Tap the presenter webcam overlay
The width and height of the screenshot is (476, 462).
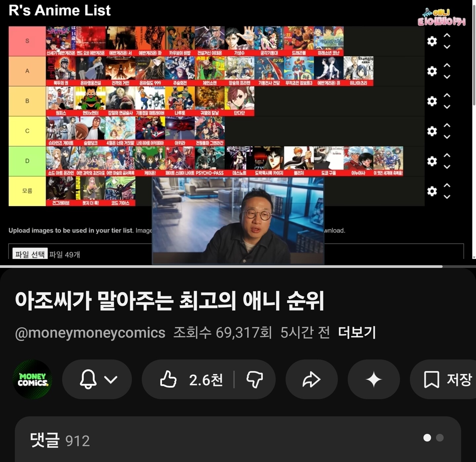pos(238,221)
